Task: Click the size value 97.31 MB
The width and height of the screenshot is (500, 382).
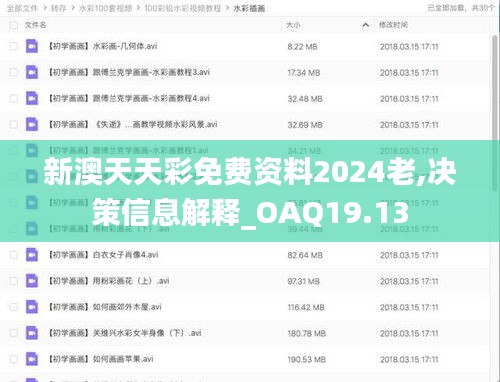Action: pyautogui.click(x=304, y=281)
